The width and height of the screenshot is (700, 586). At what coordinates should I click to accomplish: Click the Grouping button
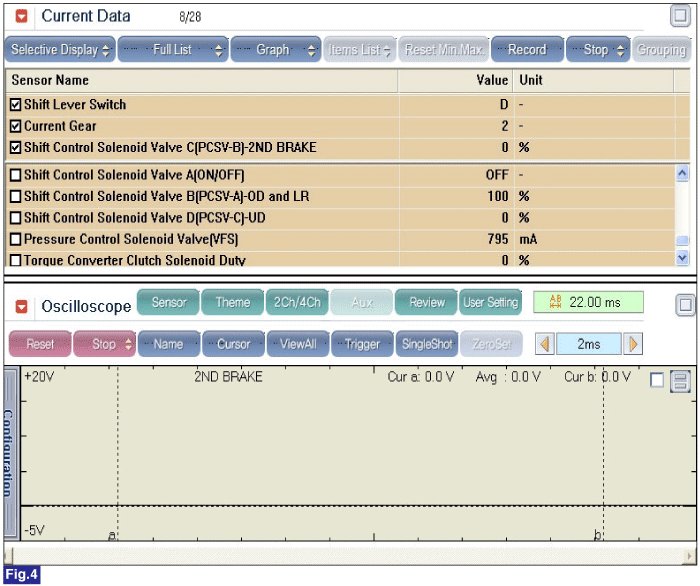pos(661,50)
